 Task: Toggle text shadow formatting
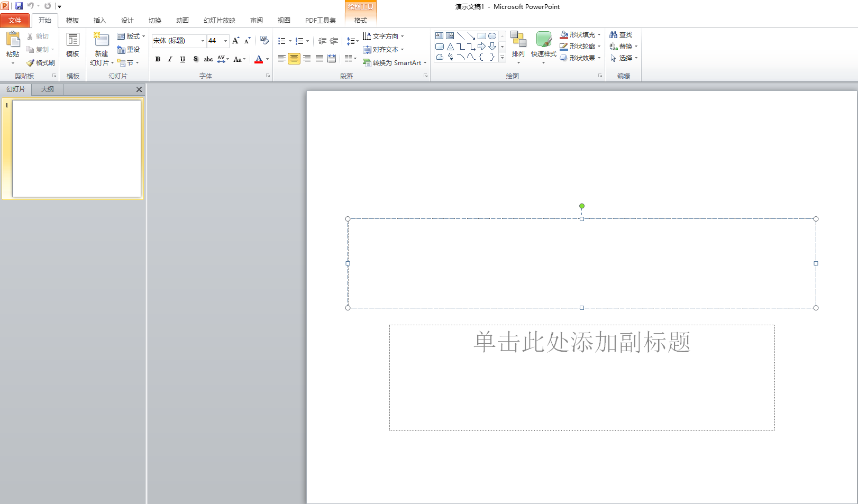[x=195, y=59]
